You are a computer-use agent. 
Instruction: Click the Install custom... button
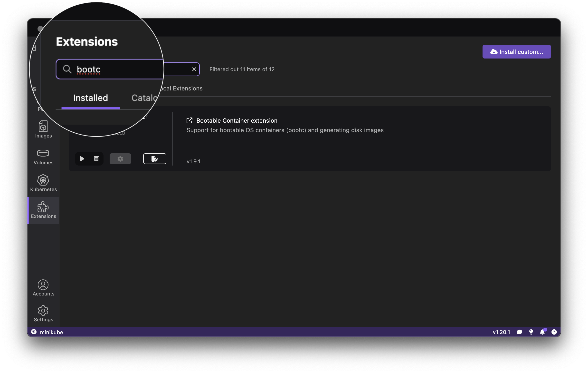point(516,52)
